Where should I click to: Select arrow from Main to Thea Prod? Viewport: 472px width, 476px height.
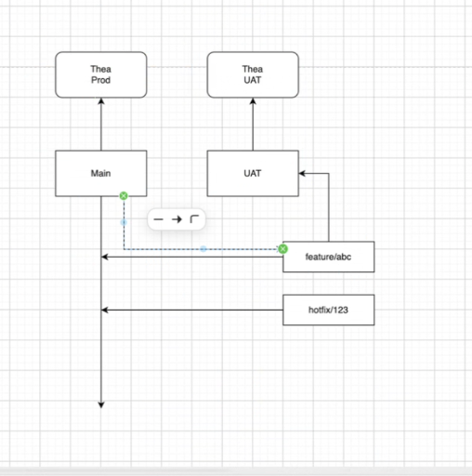click(x=101, y=125)
